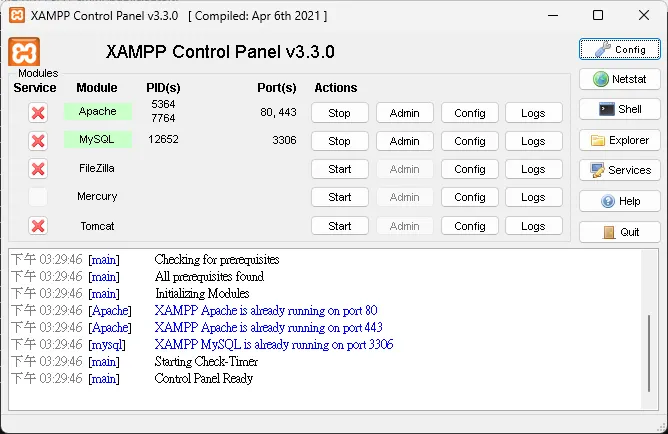Open Services panel button
This screenshot has width=668, height=434.
pyautogui.click(x=619, y=170)
